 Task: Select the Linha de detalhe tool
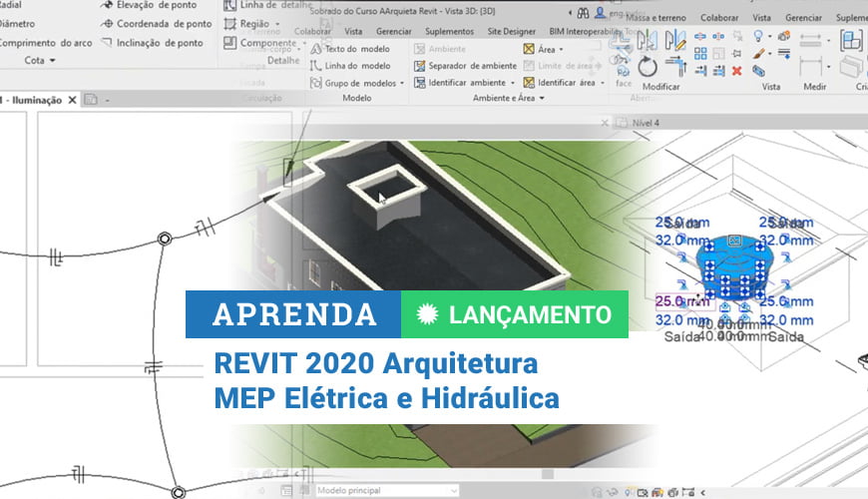[268, 5]
